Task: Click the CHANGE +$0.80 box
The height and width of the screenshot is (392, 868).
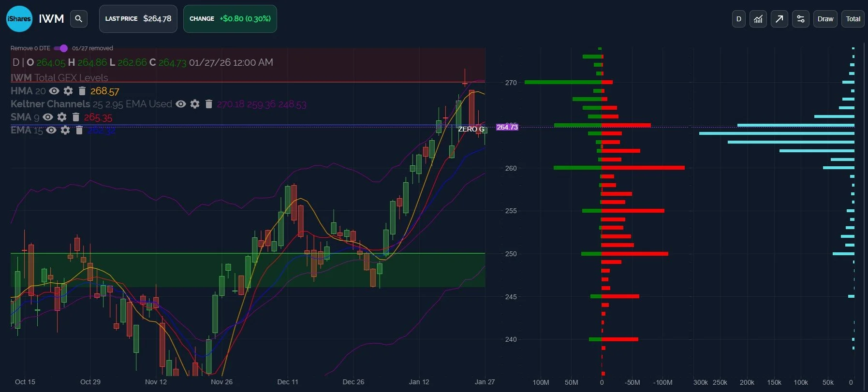Action: pyautogui.click(x=230, y=19)
